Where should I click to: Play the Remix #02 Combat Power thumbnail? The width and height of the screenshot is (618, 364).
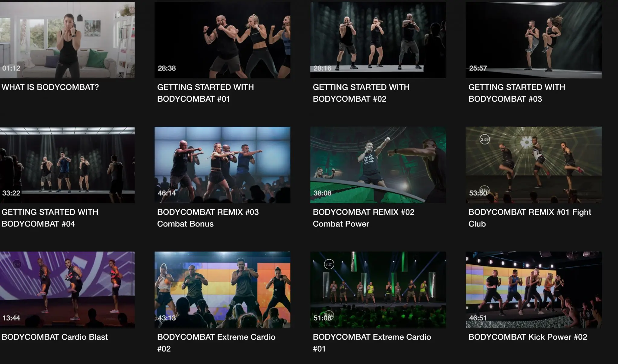click(378, 165)
